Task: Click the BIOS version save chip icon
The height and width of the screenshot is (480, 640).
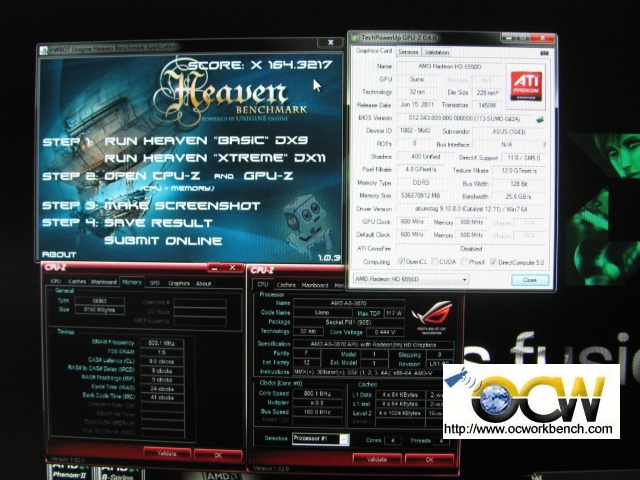Action: 540,119
